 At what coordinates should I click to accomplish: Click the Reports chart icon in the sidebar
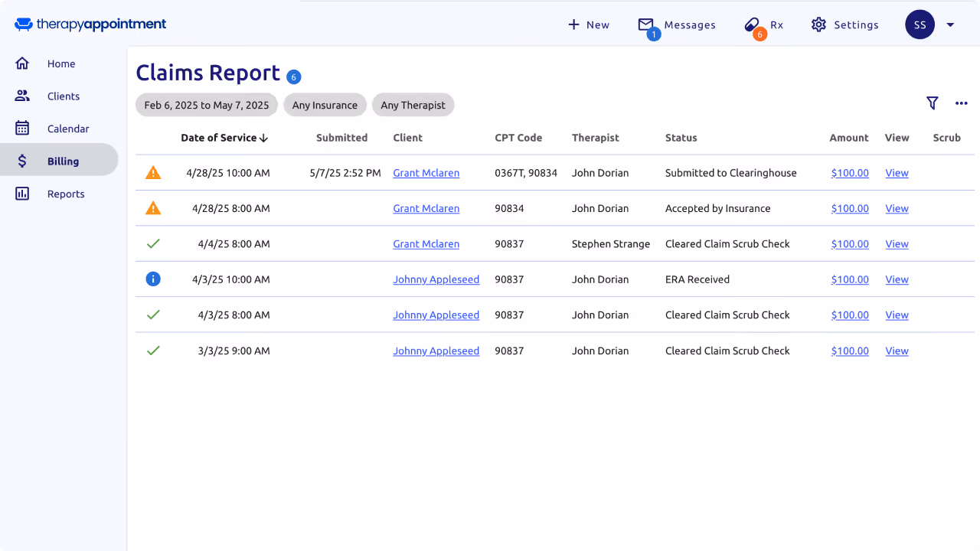tap(22, 194)
